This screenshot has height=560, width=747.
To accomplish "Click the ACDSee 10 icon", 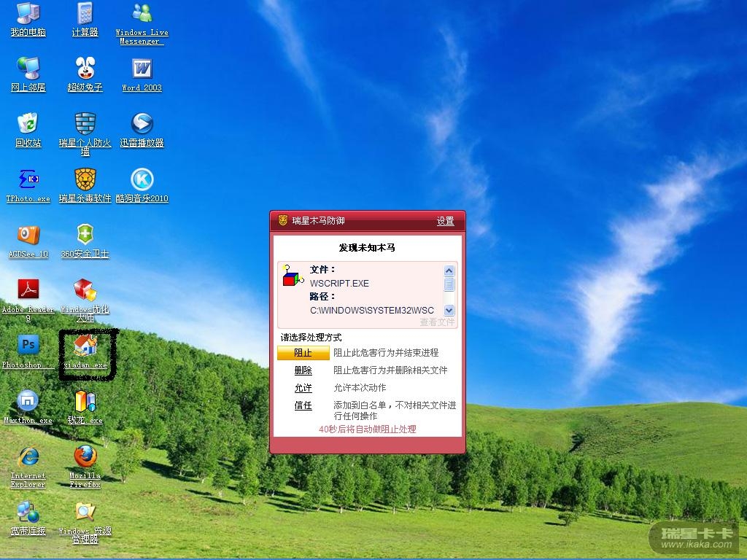I will 28,241.
